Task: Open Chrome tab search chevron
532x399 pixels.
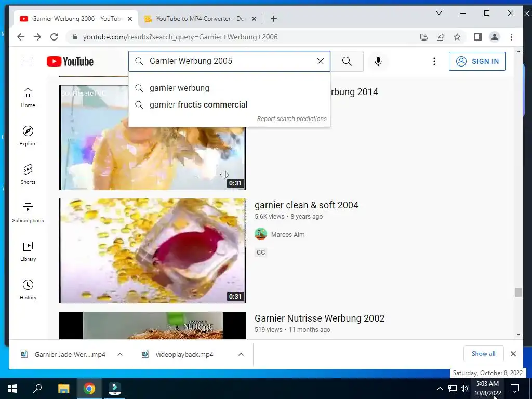Action: click(438, 13)
